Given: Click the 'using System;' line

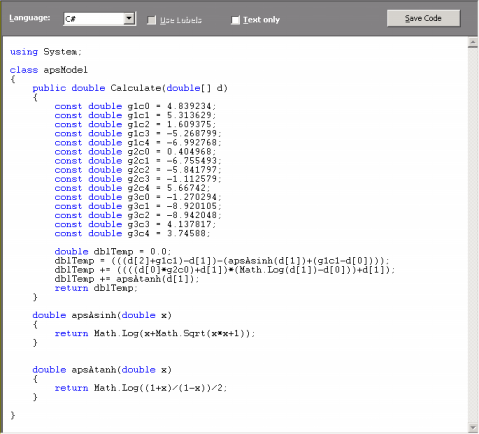Looking at the screenshot, I should tap(46, 52).
